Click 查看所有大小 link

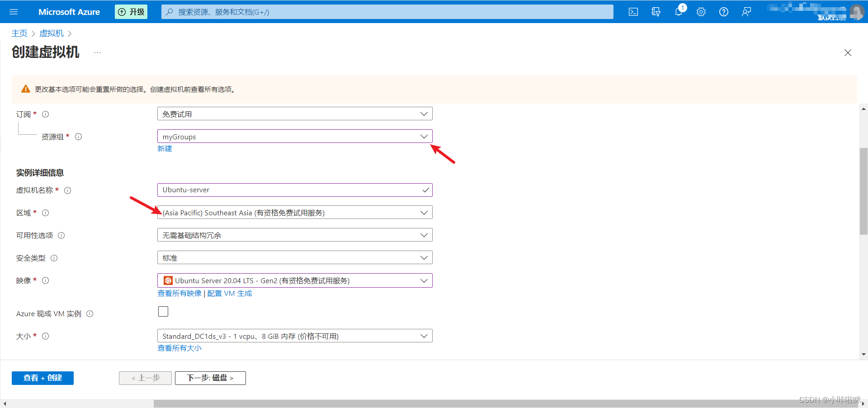pyautogui.click(x=179, y=348)
